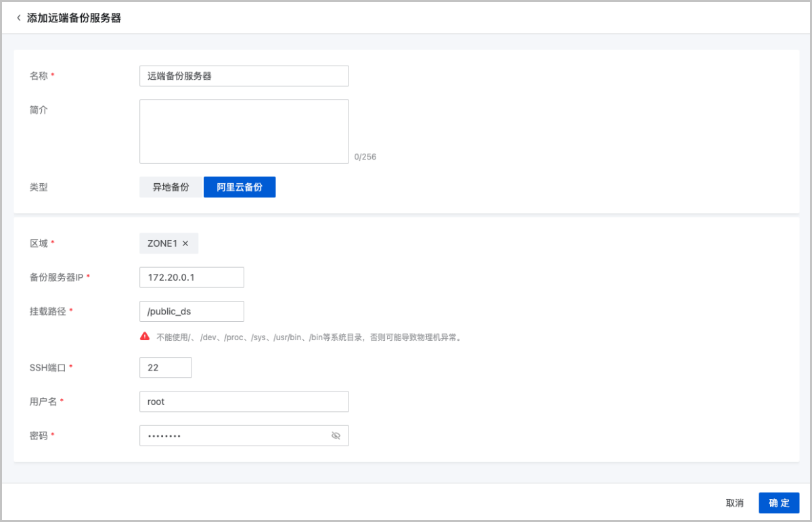
Task: Click the 名称 input field
Action: (x=244, y=76)
